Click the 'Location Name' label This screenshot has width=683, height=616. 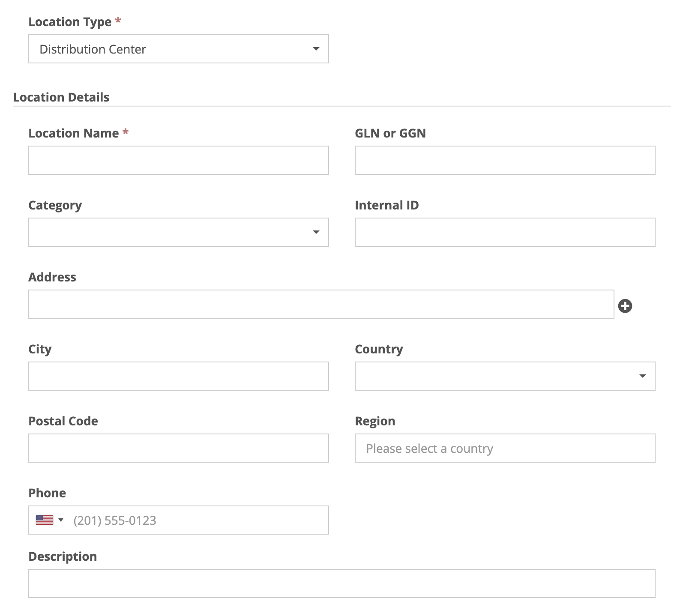(x=74, y=133)
